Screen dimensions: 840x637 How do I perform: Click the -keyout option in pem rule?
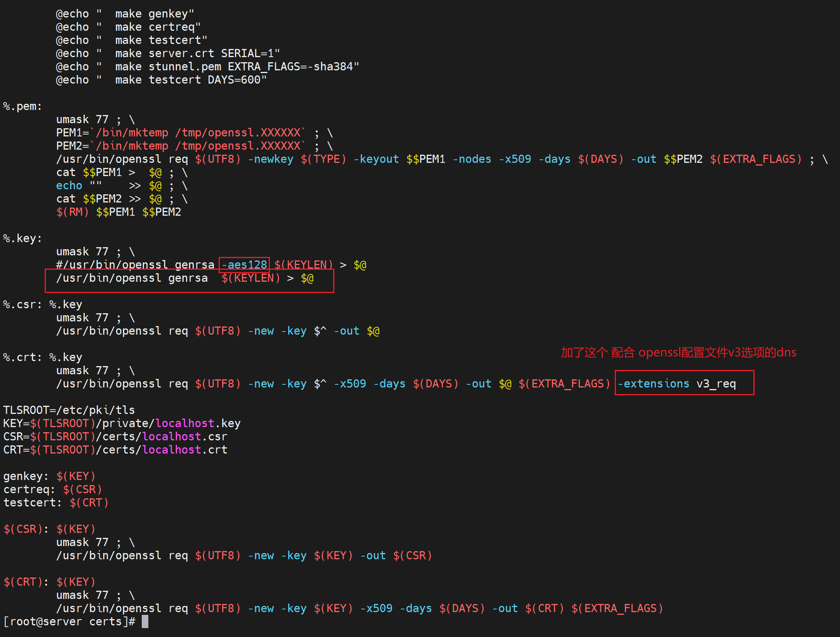[376, 159]
